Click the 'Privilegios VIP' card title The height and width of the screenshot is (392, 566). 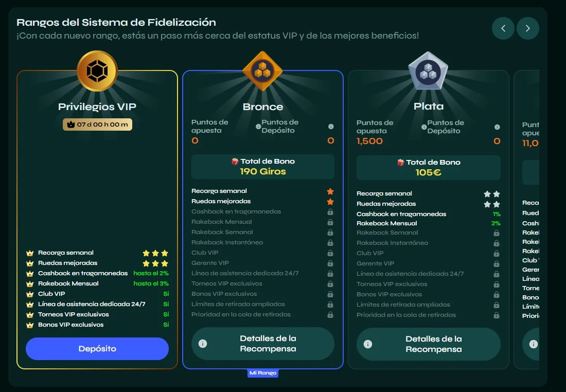pyautogui.click(x=97, y=107)
